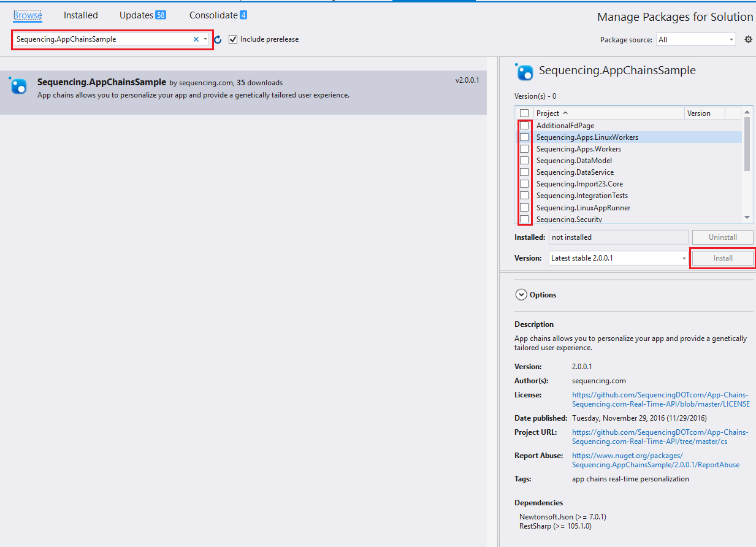Sort by the Version column header
The image size is (756, 547).
click(x=704, y=113)
